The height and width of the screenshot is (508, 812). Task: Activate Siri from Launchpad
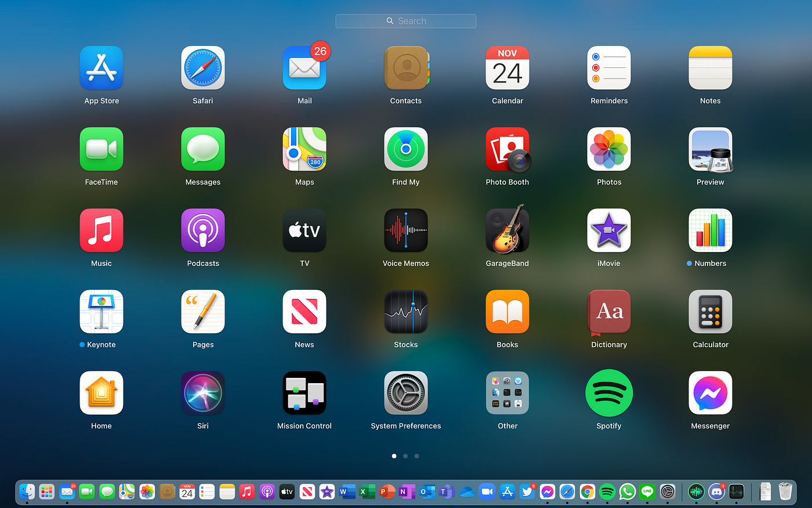pyautogui.click(x=203, y=393)
